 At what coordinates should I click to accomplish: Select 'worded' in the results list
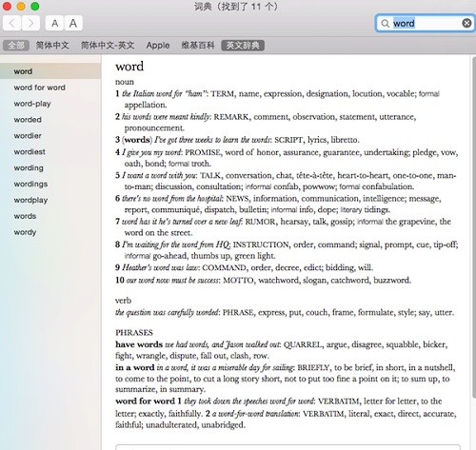(50, 120)
